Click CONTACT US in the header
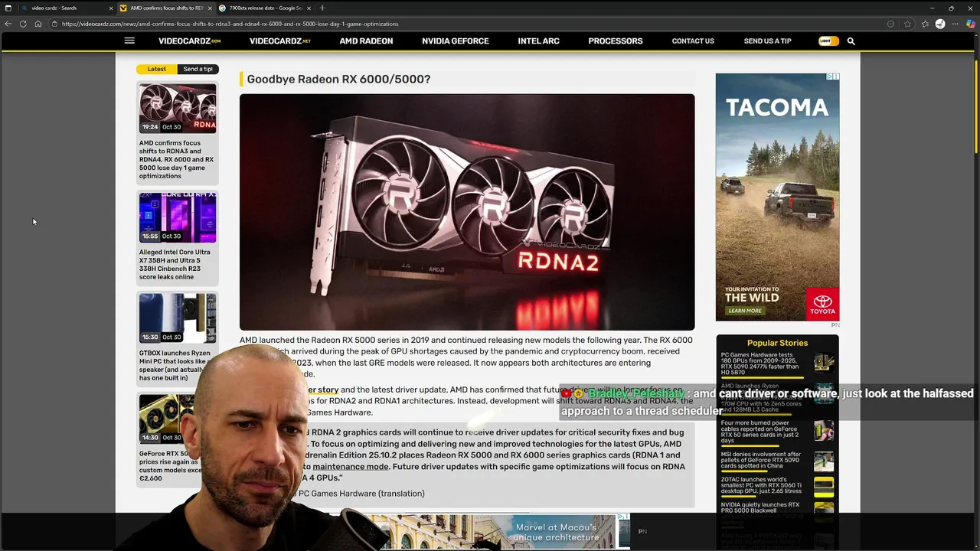Screen dimensions: 980x551 pos(693,41)
